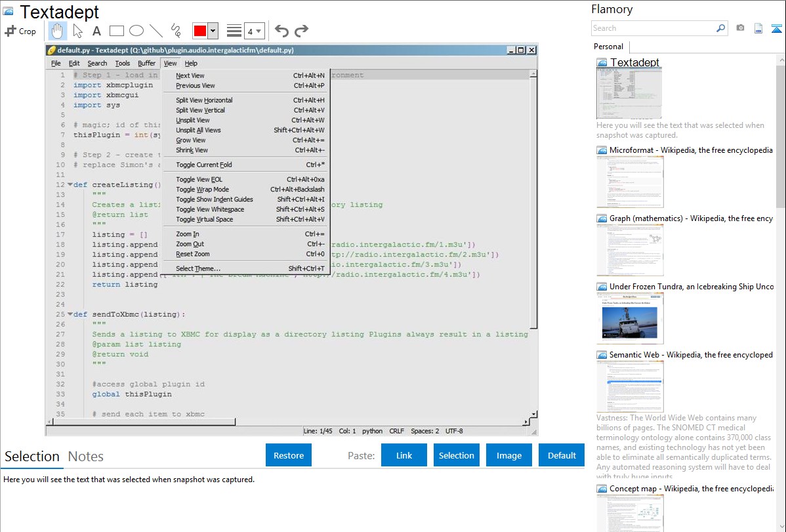This screenshot has height=532, width=786.
Task: Undo the last annotation
Action: [x=281, y=31]
